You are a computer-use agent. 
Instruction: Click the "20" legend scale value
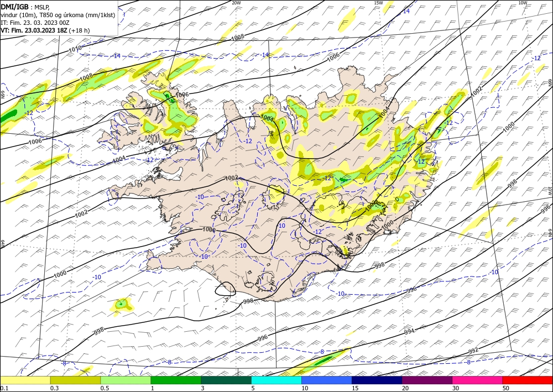click(405, 388)
